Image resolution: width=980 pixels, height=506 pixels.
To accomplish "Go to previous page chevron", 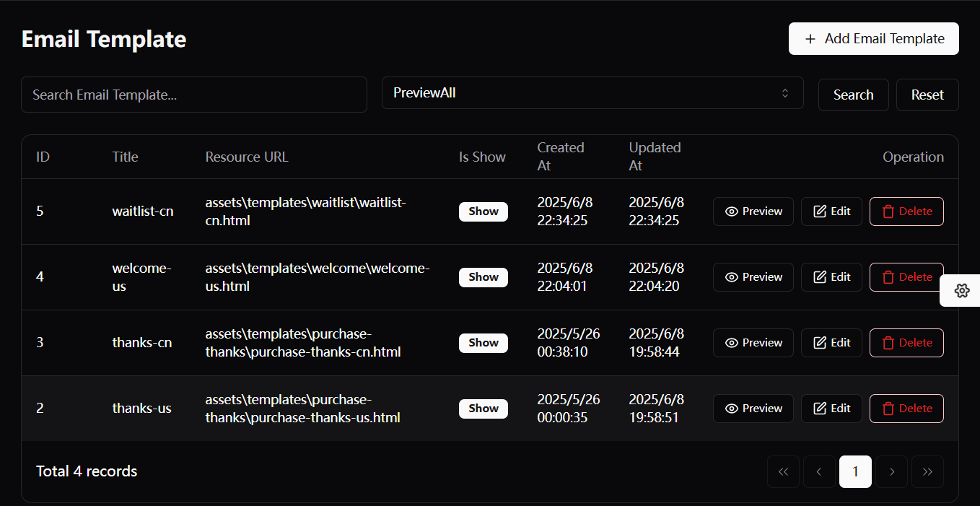I will point(819,472).
